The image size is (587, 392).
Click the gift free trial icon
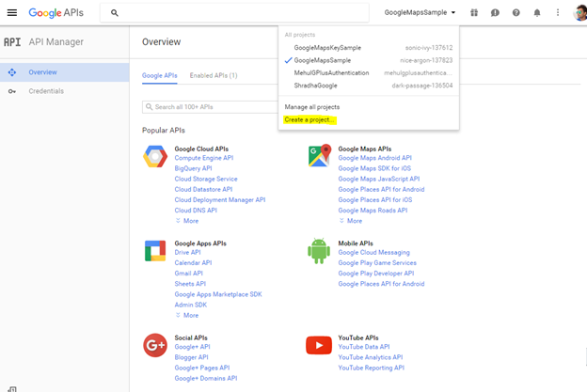tap(475, 13)
